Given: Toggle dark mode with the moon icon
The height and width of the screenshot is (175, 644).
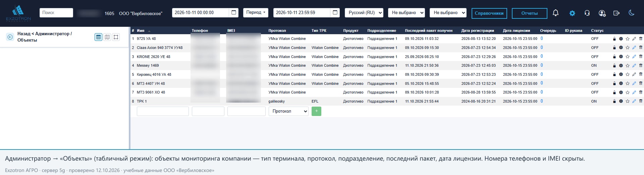Looking at the screenshot, I should point(632,13).
